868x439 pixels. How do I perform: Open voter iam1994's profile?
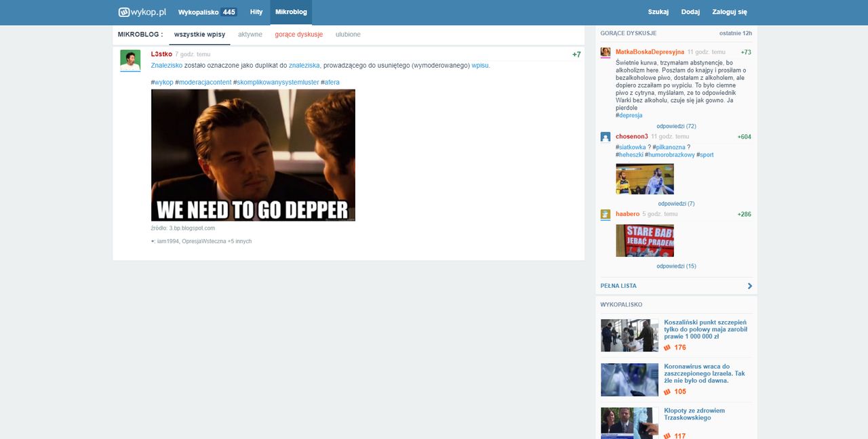pyautogui.click(x=168, y=241)
